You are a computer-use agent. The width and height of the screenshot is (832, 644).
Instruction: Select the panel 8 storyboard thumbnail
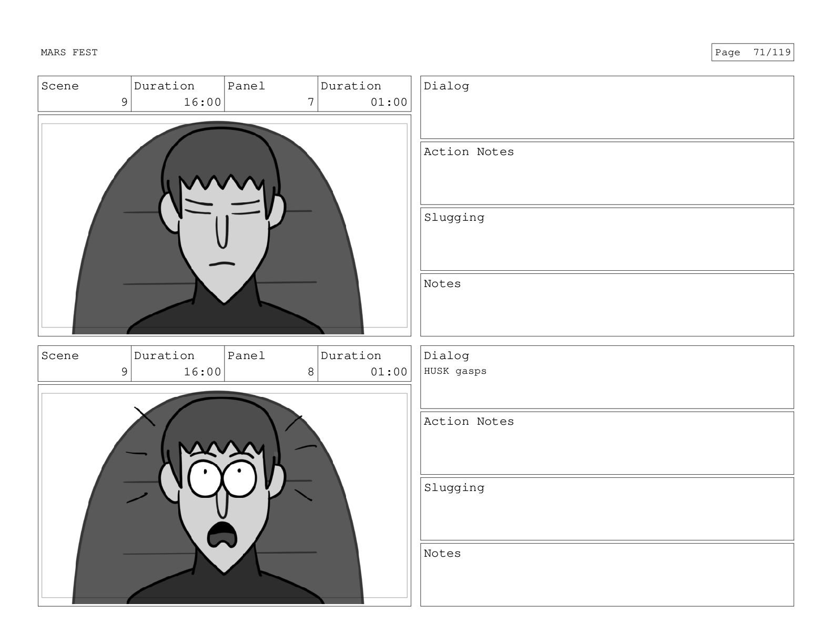[x=225, y=495]
